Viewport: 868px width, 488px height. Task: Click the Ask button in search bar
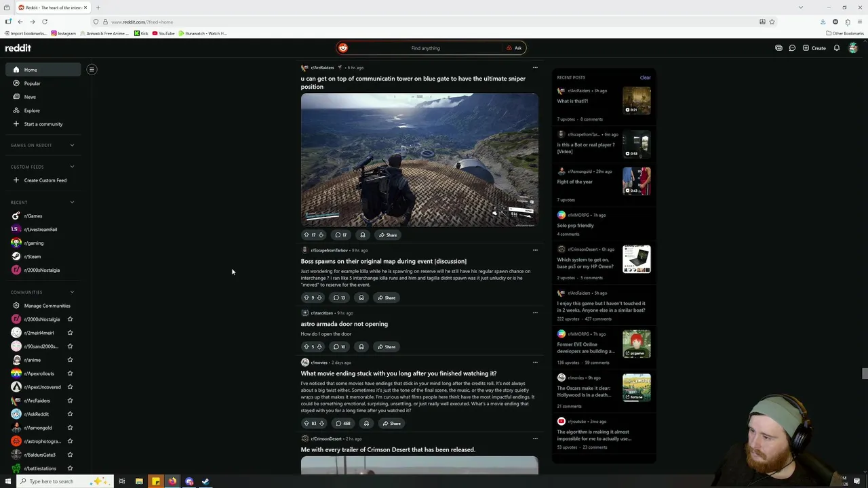point(514,48)
